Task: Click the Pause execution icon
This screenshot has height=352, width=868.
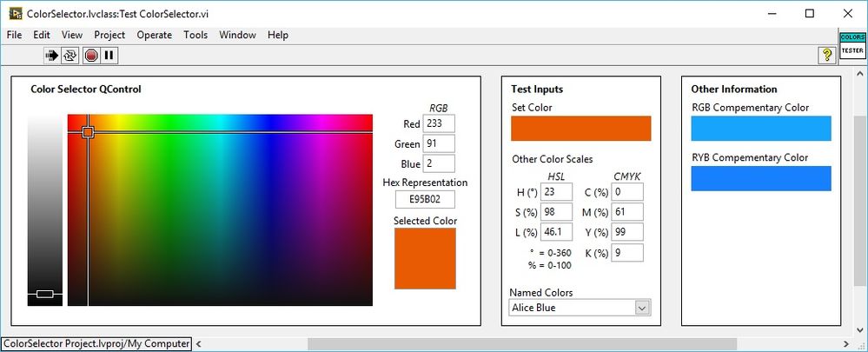Action: [x=109, y=56]
